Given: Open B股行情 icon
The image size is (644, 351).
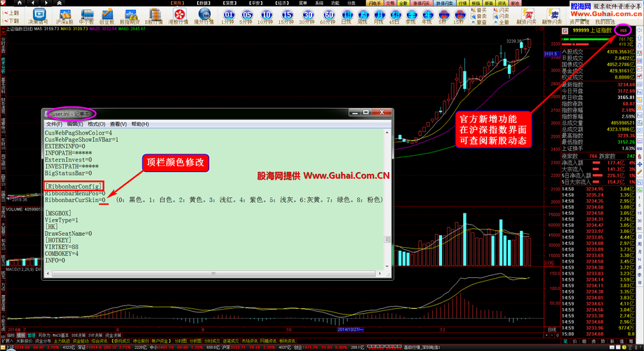Looking at the screenshot, I should (154, 16).
